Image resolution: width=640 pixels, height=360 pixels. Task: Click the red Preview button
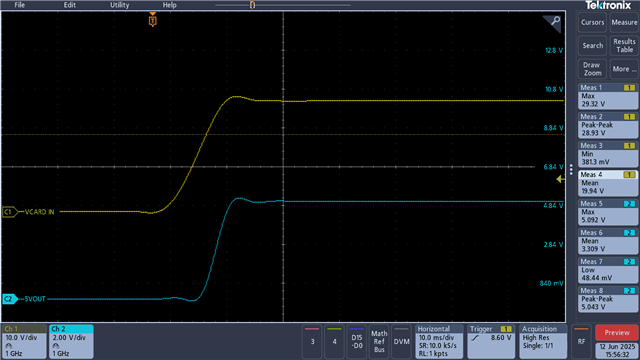coord(617,333)
